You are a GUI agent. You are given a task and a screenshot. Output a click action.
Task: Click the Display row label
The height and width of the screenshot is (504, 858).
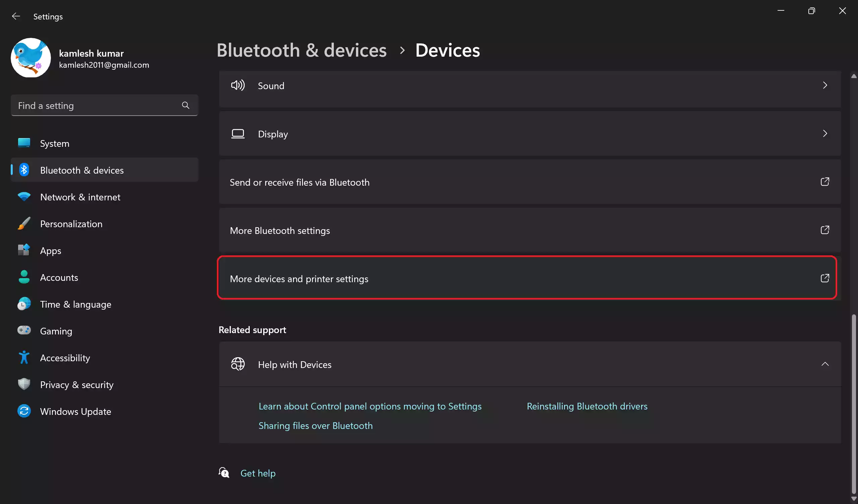click(273, 134)
